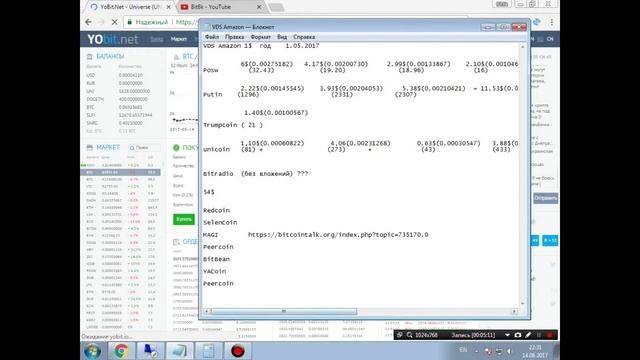Screen dimensions: 640x360
Task: Click the red stop recording button
Action: pos(549,335)
